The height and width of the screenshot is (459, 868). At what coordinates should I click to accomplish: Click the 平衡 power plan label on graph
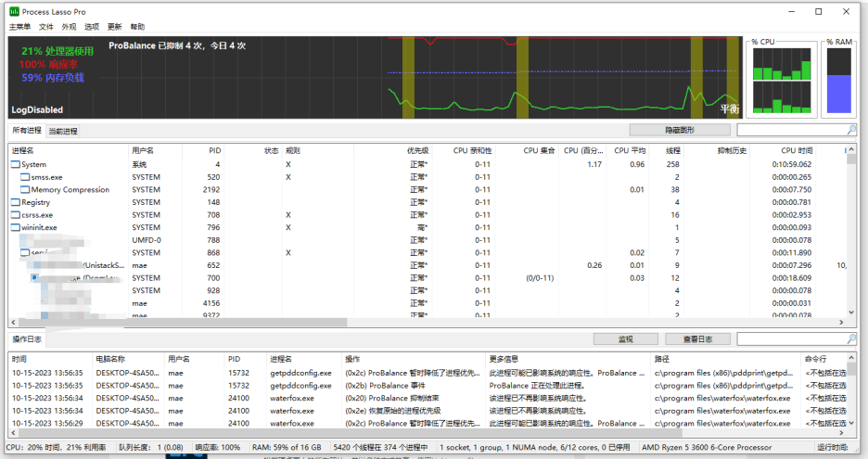[730, 108]
